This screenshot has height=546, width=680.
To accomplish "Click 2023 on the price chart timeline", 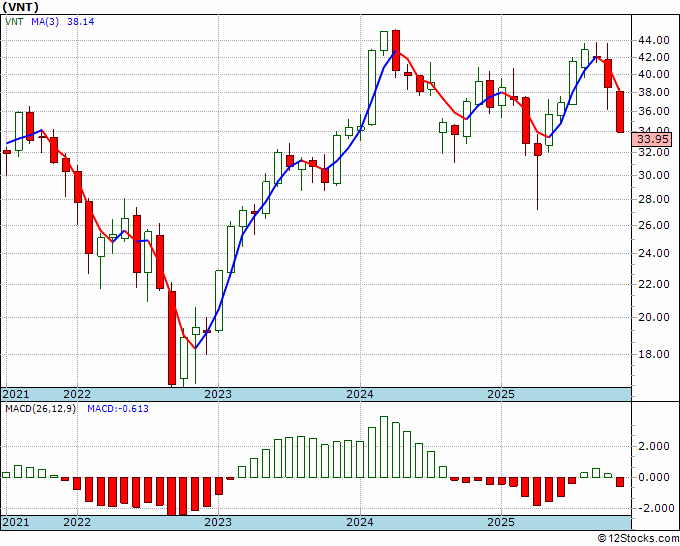I will tap(218, 394).
